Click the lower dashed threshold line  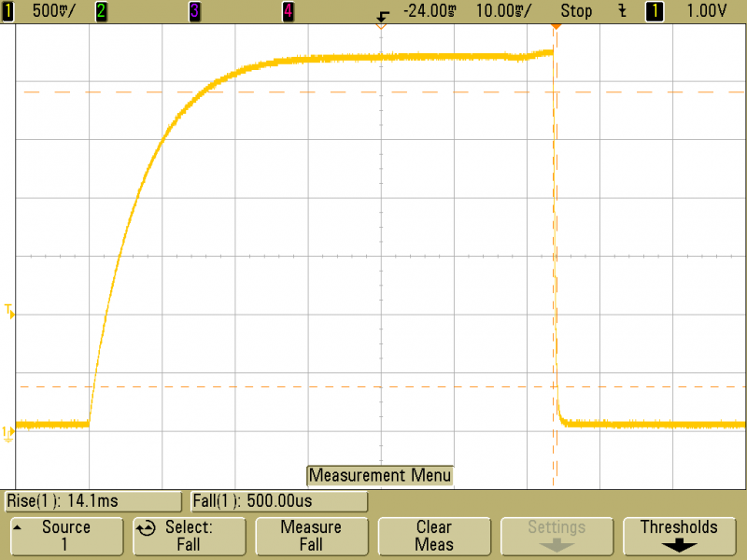pyautogui.click(x=381, y=386)
